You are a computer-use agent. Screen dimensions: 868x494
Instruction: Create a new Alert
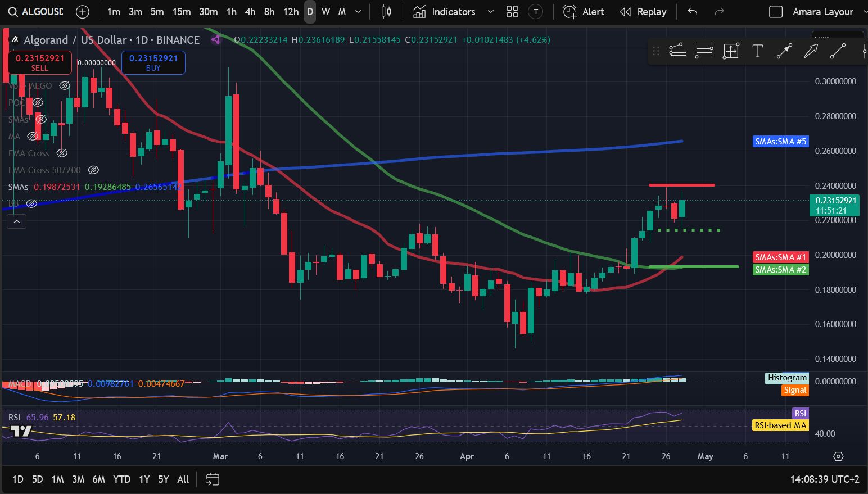pos(584,12)
